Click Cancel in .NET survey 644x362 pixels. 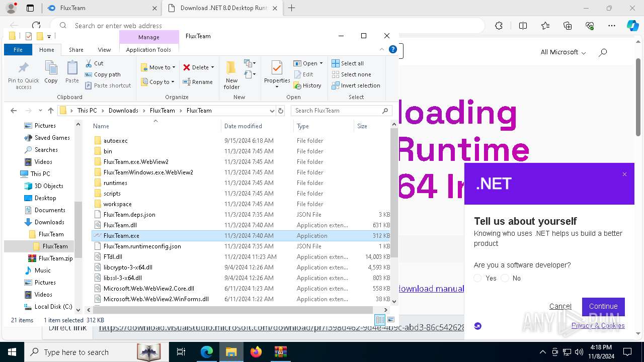(560, 306)
